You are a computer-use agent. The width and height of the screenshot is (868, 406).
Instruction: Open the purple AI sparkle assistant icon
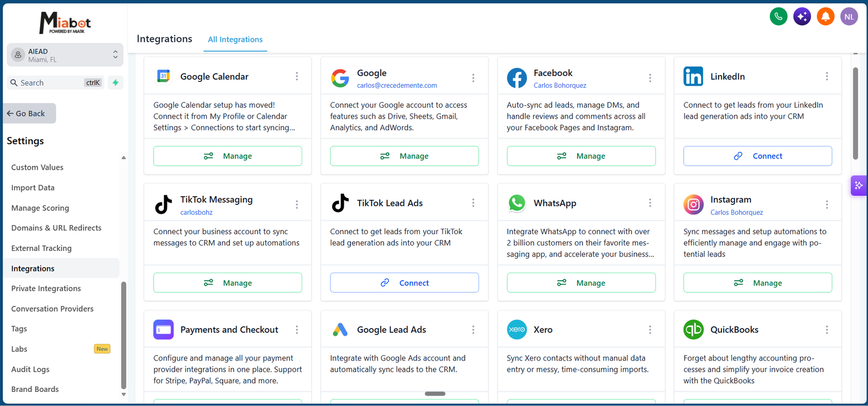coord(802,16)
